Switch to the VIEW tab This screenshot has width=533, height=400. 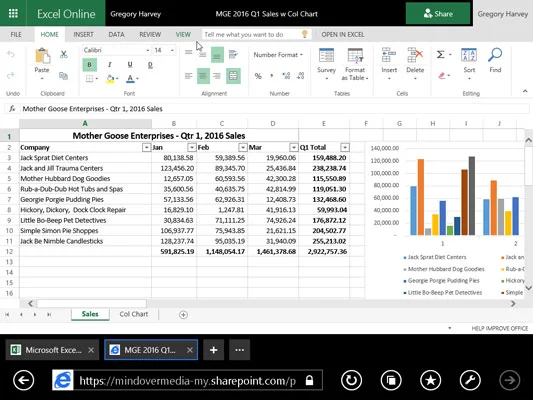pos(183,35)
